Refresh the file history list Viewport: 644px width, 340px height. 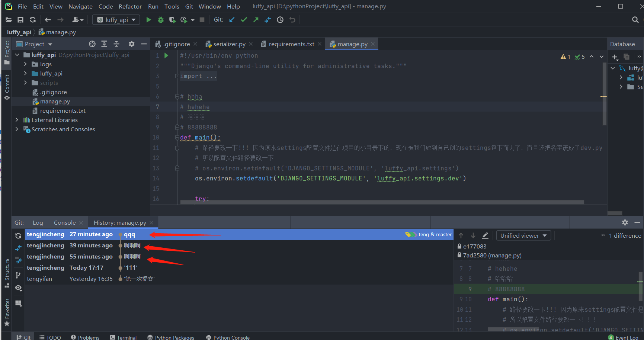coord(18,236)
